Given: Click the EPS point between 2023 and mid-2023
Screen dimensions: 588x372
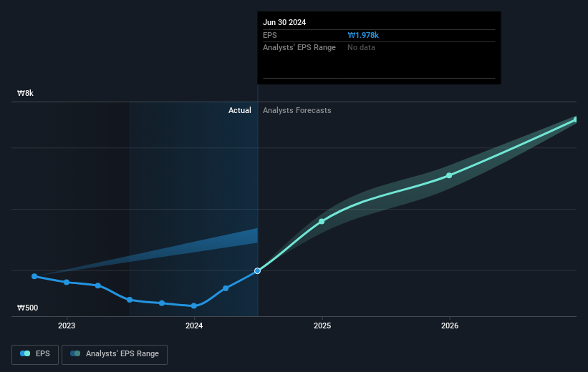Looking at the screenshot, I should tap(98, 286).
